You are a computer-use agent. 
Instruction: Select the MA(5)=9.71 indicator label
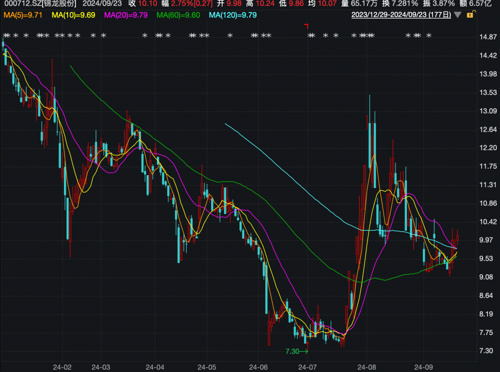23,15
